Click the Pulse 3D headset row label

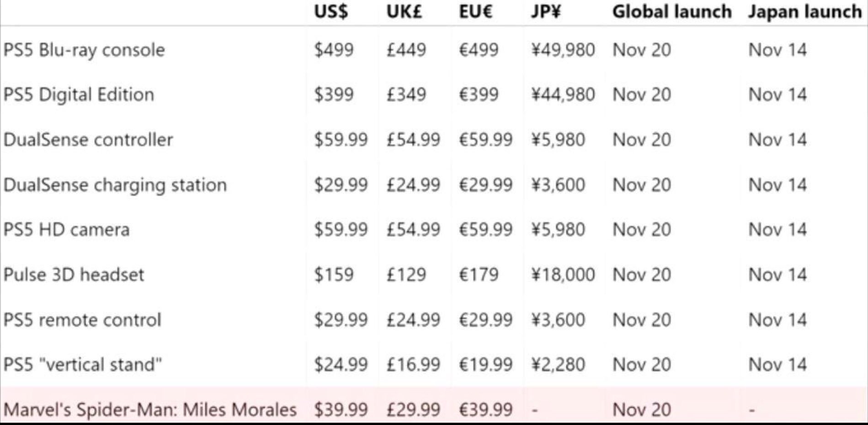74,274
